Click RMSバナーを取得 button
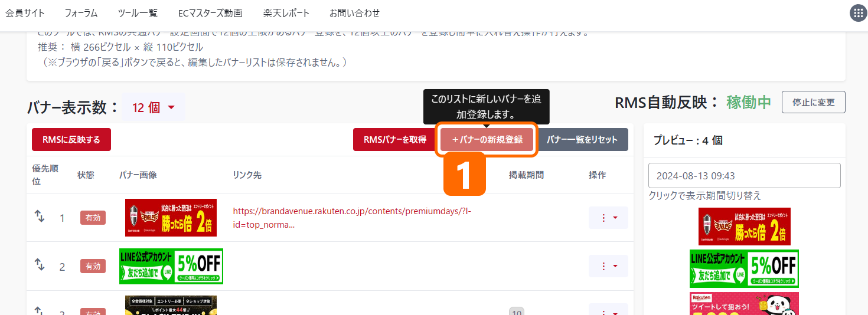Screen dimensions: 868x315 (x=395, y=140)
